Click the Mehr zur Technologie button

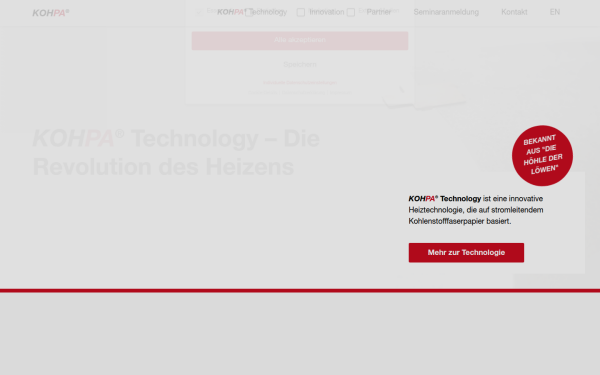(x=466, y=253)
